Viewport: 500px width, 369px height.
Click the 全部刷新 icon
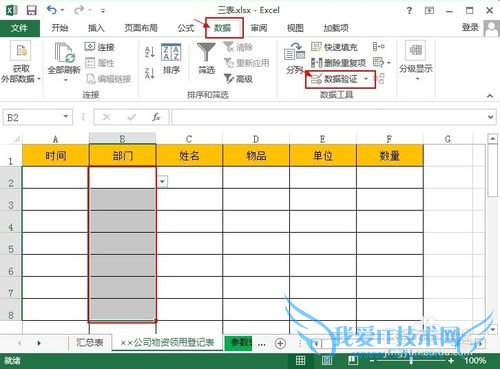tap(64, 53)
